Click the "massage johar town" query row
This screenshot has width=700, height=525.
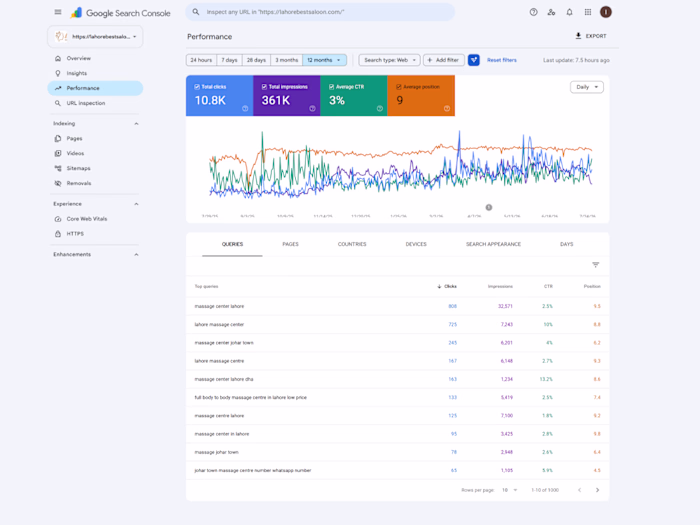pyautogui.click(x=397, y=452)
